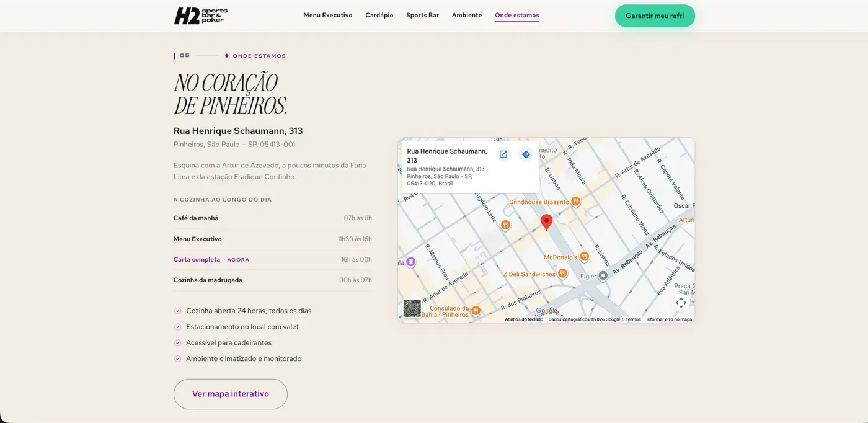
Task: Click the 11h30 às 16h hours text
Action: click(355, 239)
